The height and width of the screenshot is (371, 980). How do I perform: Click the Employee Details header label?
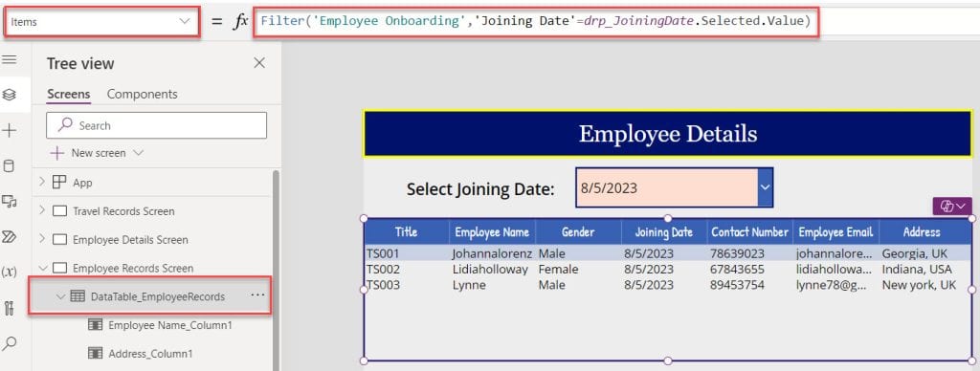(667, 134)
